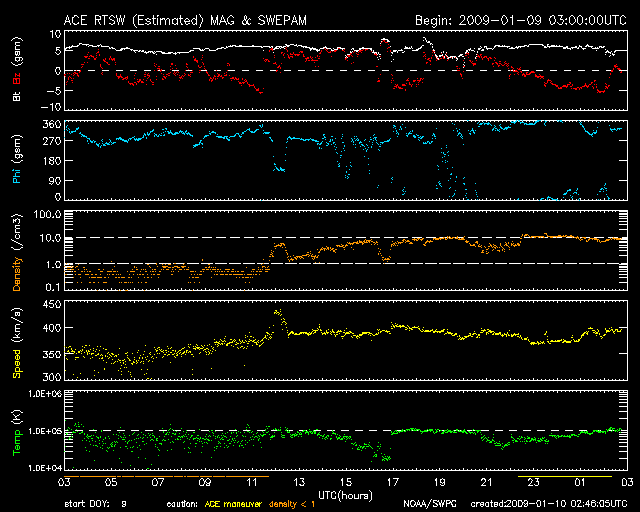Select the '1.0E+06' tick on the Temp axis

tap(45, 393)
